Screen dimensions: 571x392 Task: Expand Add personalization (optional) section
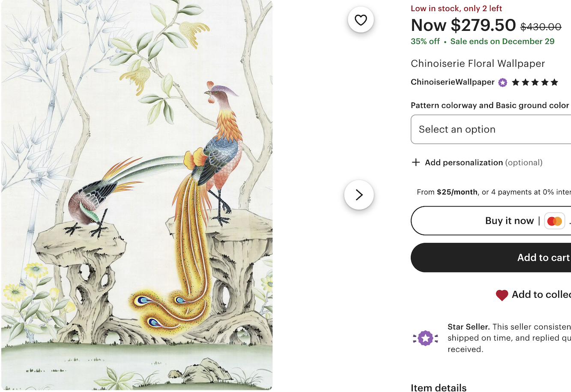point(483,162)
